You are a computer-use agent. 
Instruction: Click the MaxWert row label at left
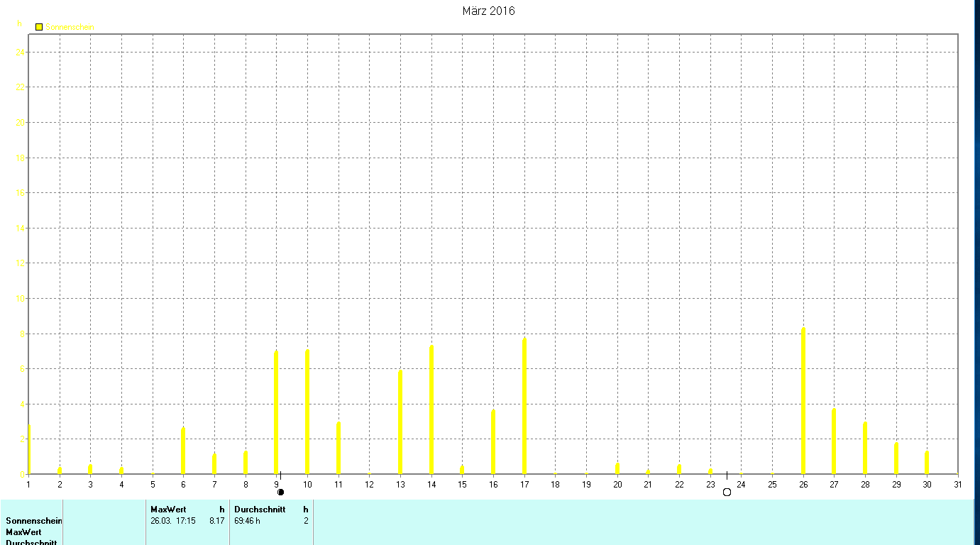tap(23, 532)
